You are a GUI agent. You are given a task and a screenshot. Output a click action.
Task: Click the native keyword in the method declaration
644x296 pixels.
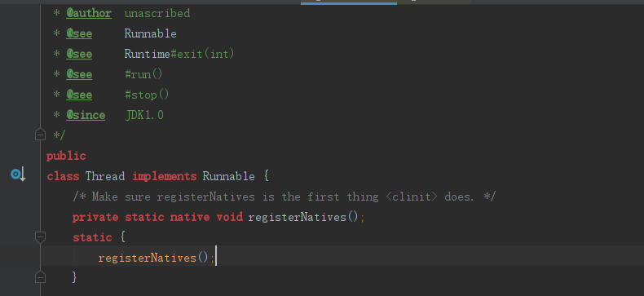click(x=190, y=217)
